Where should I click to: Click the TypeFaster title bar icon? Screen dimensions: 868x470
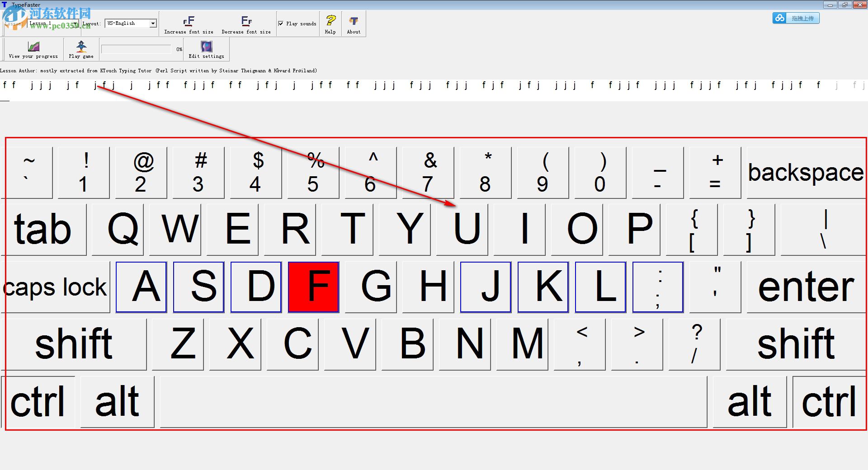click(x=4, y=5)
